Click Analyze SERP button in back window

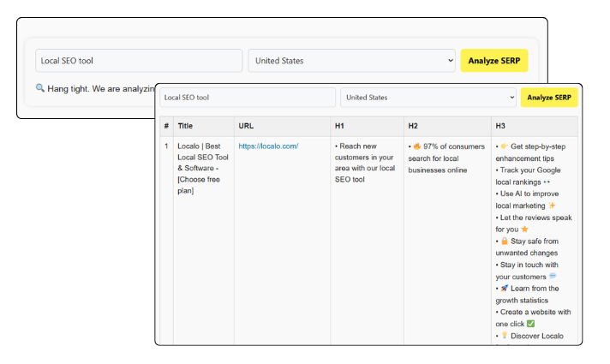point(494,61)
